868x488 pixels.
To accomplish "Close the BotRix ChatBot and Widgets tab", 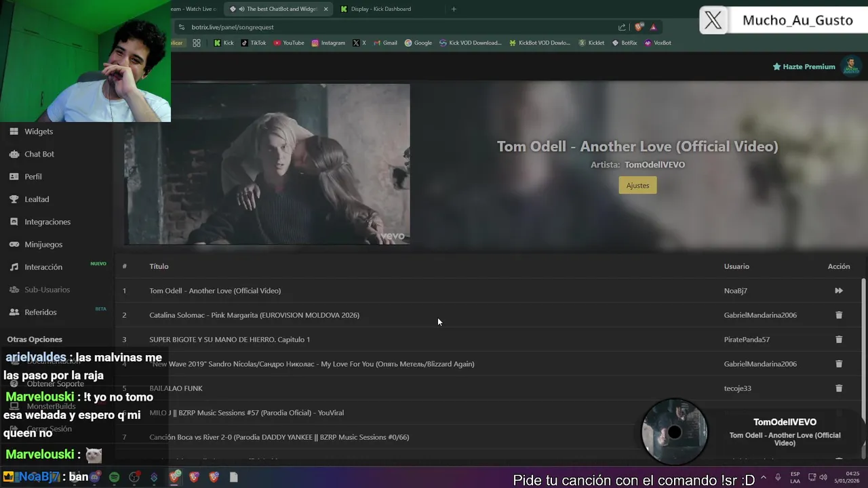I will (x=326, y=9).
